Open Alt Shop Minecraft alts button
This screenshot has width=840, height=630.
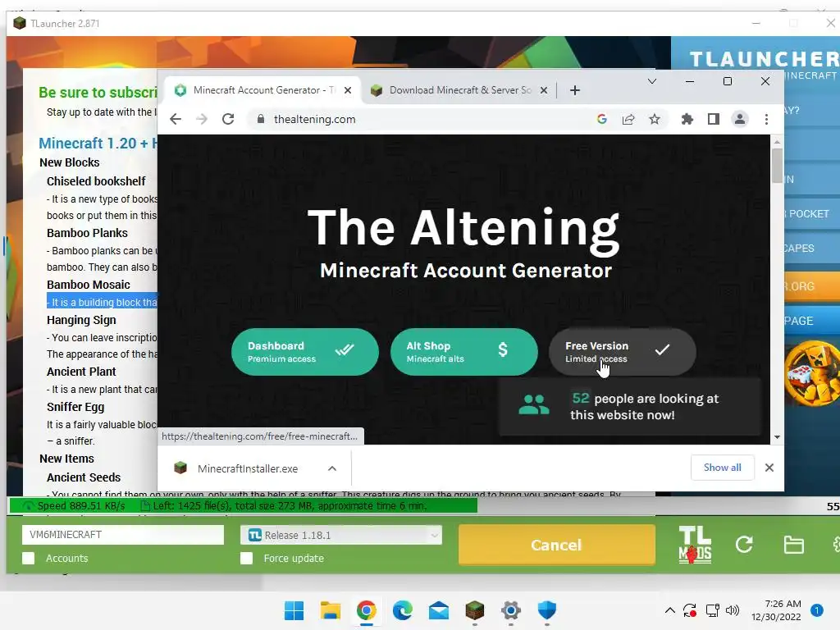click(464, 351)
